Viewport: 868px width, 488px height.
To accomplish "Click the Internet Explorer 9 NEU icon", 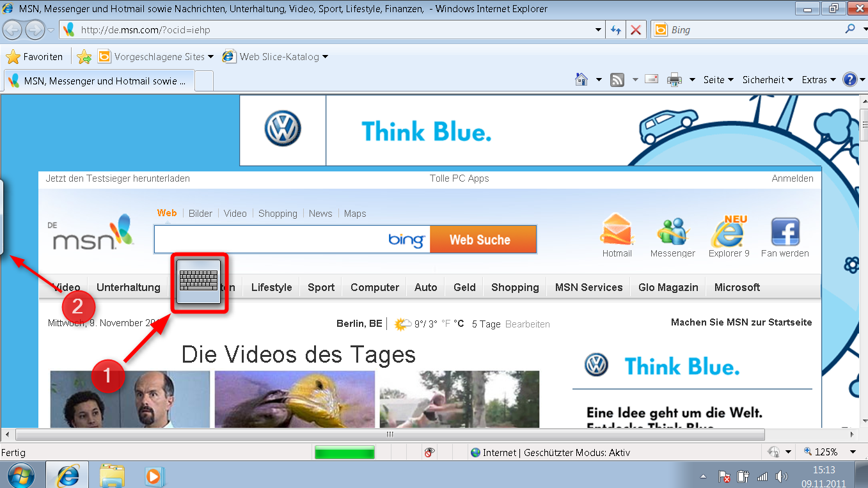I will point(728,233).
